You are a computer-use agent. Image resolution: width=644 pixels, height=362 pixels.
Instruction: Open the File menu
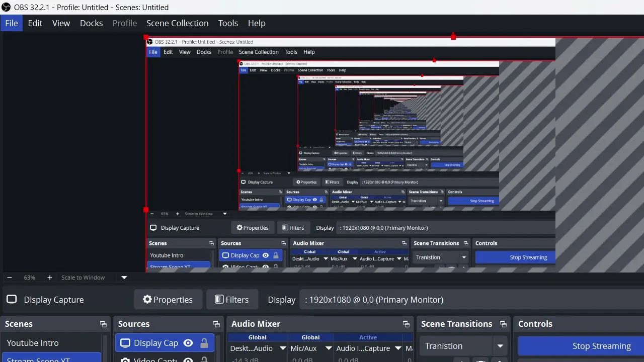(x=12, y=23)
